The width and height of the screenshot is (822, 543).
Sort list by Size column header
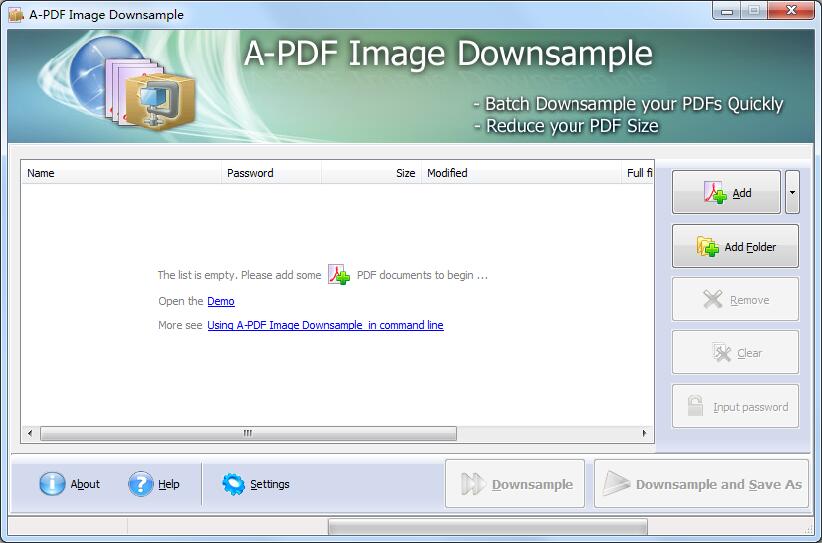click(371, 173)
